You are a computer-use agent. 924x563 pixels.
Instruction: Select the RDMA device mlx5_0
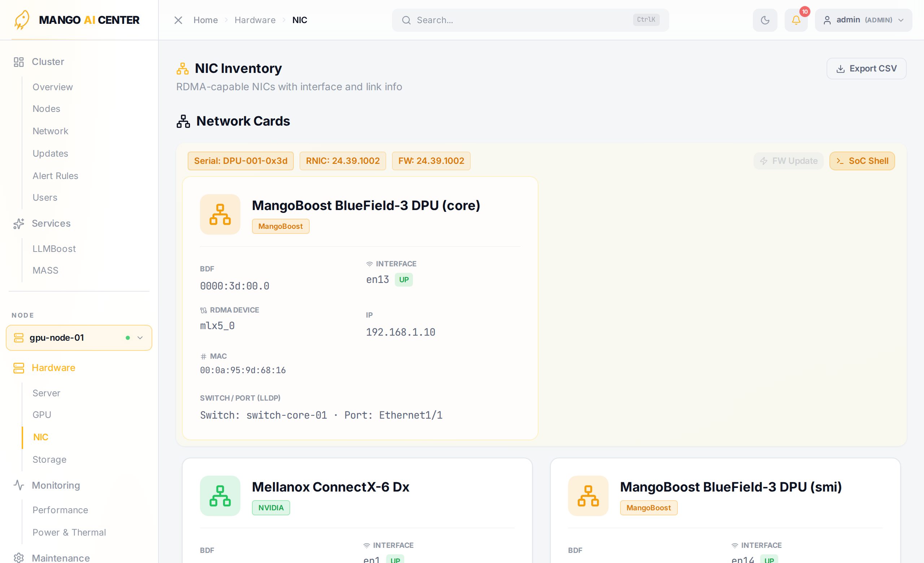(218, 326)
